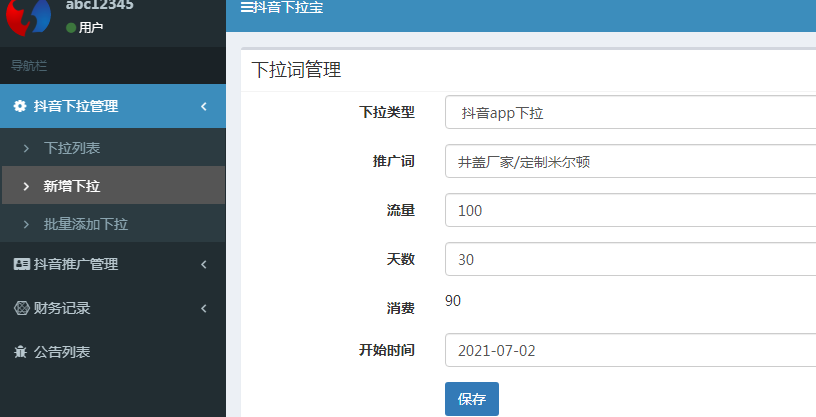The image size is (816, 417).
Task: Click the 下拉词管理 panel heading
Action: [x=296, y=70]
